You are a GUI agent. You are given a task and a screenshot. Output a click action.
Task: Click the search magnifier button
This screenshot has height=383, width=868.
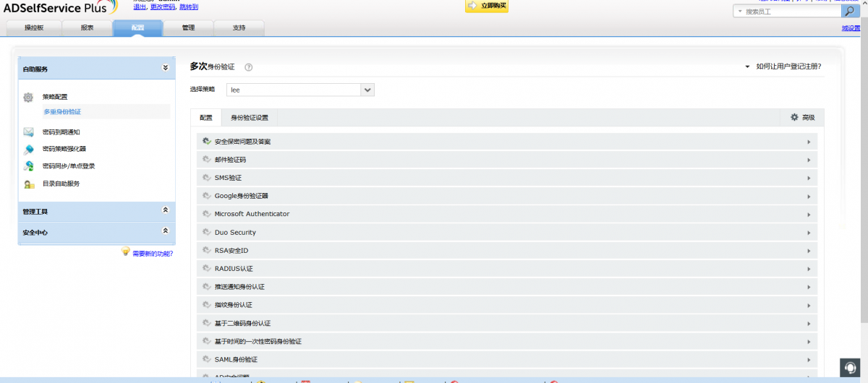[x=851, y=11]
